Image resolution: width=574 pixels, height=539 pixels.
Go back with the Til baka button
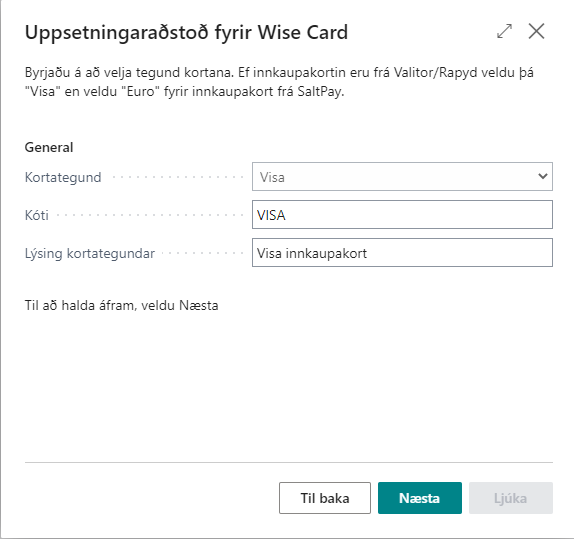pos(325,498)
